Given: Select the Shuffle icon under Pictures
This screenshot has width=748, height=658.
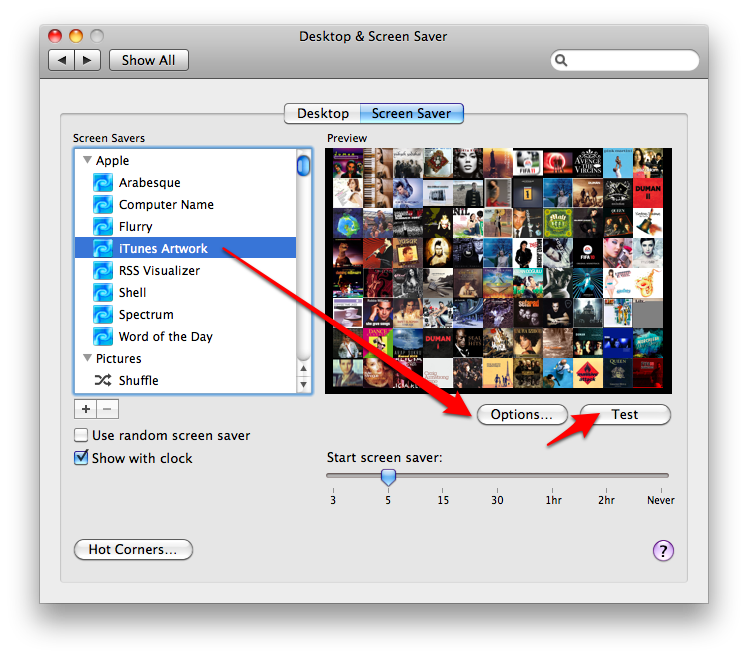Looking at the screenshot, I should click(103, 381).
